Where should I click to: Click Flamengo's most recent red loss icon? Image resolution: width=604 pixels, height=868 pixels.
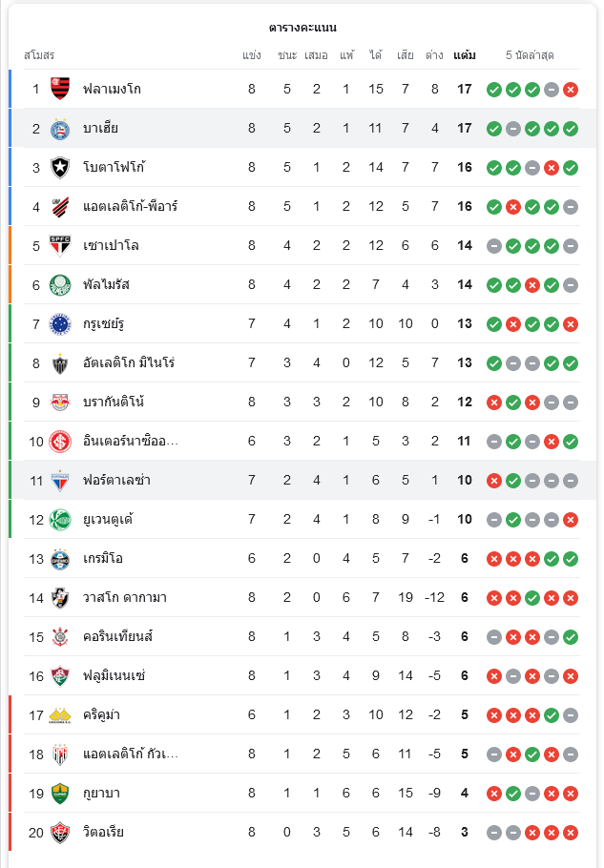(571, 89)
